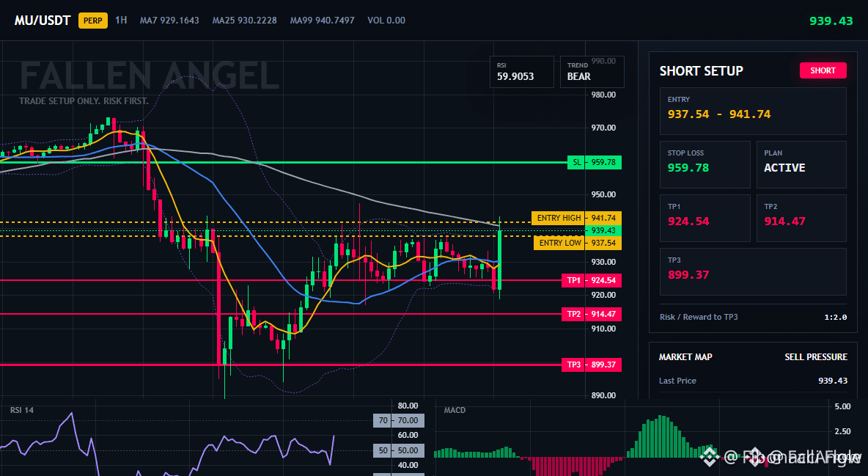868x476 pixels.
Task: Click the Last Price 939.43 value
Action: (x=833, y=381)
